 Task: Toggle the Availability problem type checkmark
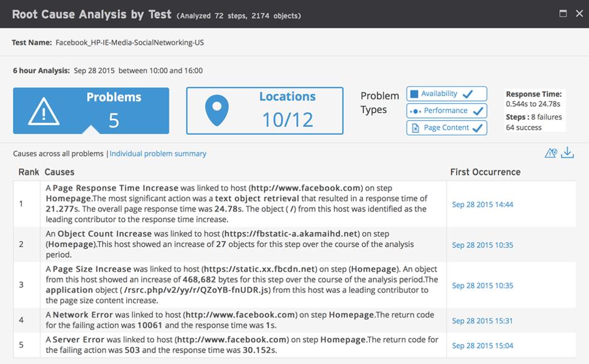pyautogui.click(x=468, y=94)
